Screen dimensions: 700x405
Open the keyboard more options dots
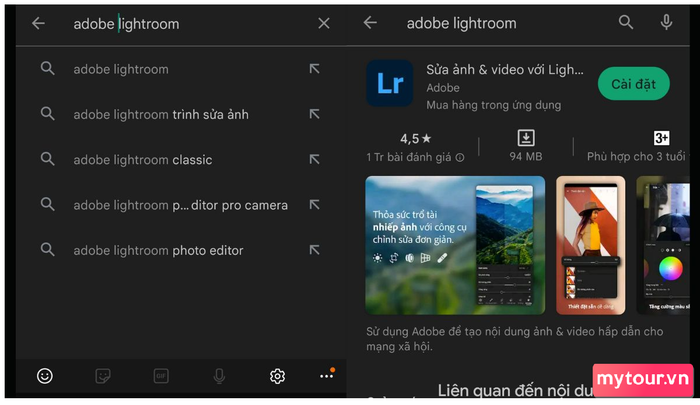(x=327, y=375)
